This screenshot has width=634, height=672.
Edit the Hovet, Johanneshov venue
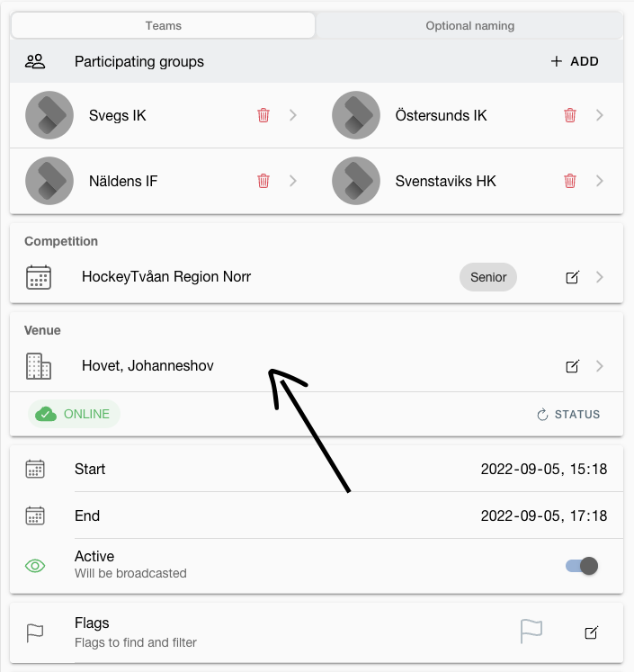click(572, 366)
